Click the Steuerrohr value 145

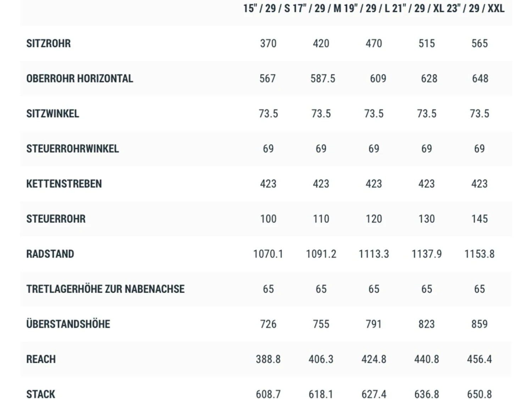click(480, 219)
